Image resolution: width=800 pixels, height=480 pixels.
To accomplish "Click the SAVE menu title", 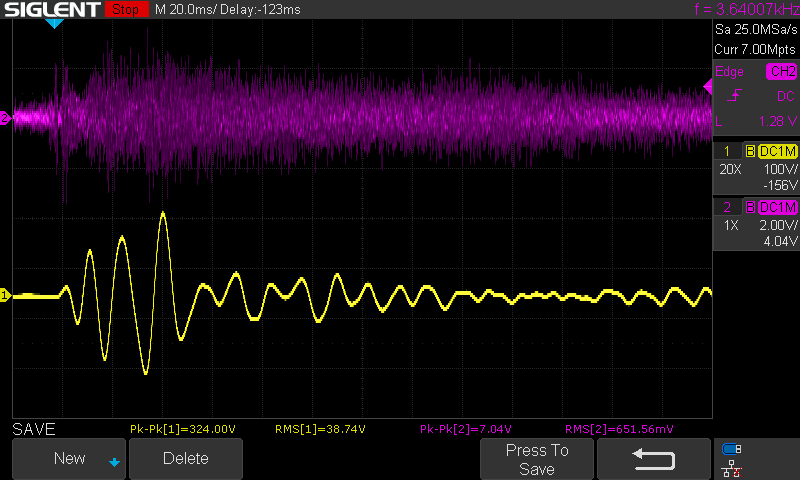I will (34, 429).
